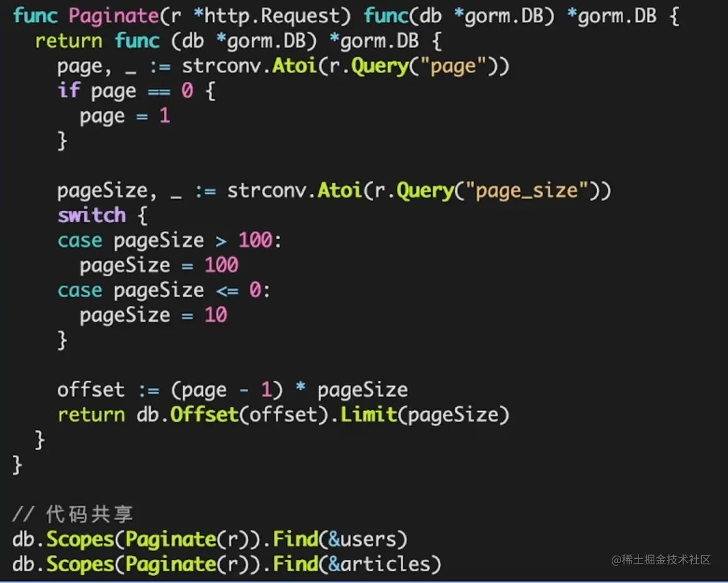The image size is (728, 583).
Task: Click the Paginate name in the func declaration
Action: [114, 16]
